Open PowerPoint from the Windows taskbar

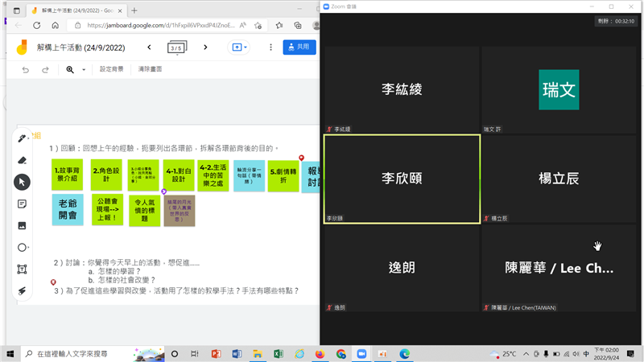point(216,353)
